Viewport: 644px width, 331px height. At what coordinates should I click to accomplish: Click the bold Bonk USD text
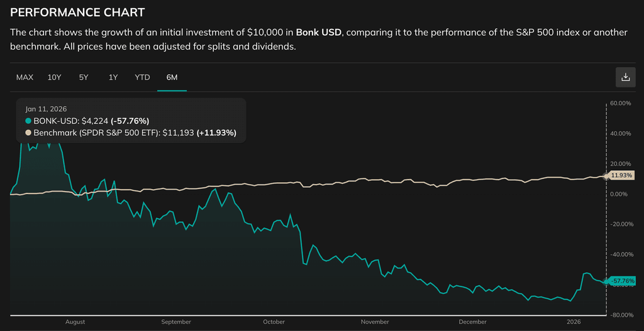point(319,33)
